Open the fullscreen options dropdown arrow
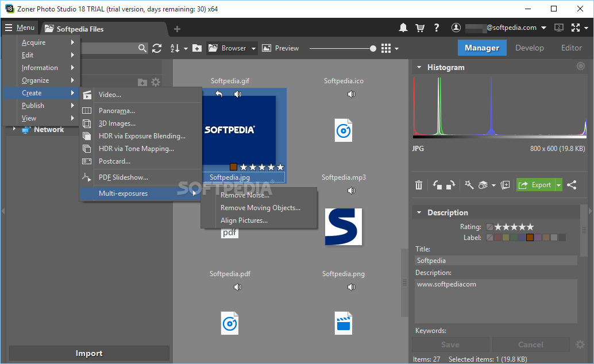The height and width of the screenshot is (364, 594). 586,28
